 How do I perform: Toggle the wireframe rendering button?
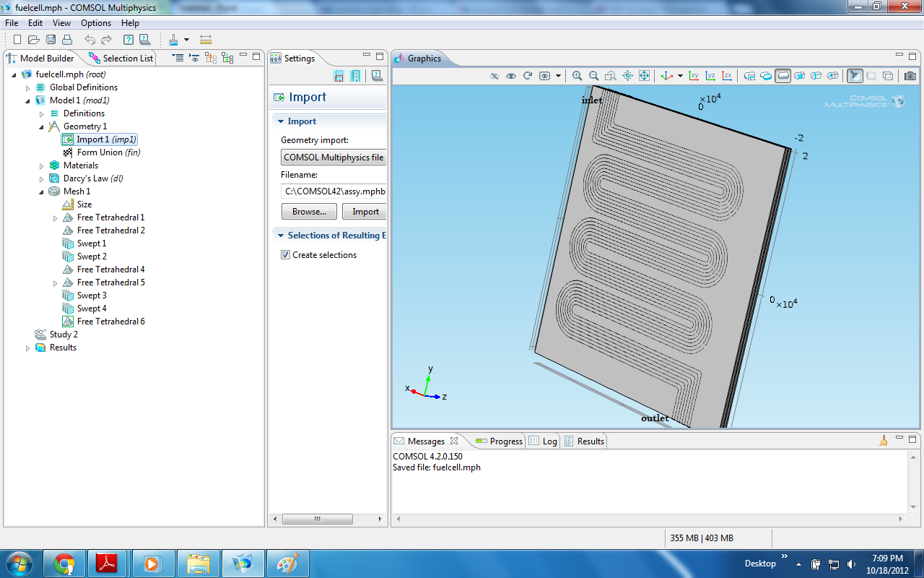[x=888, y=76]
